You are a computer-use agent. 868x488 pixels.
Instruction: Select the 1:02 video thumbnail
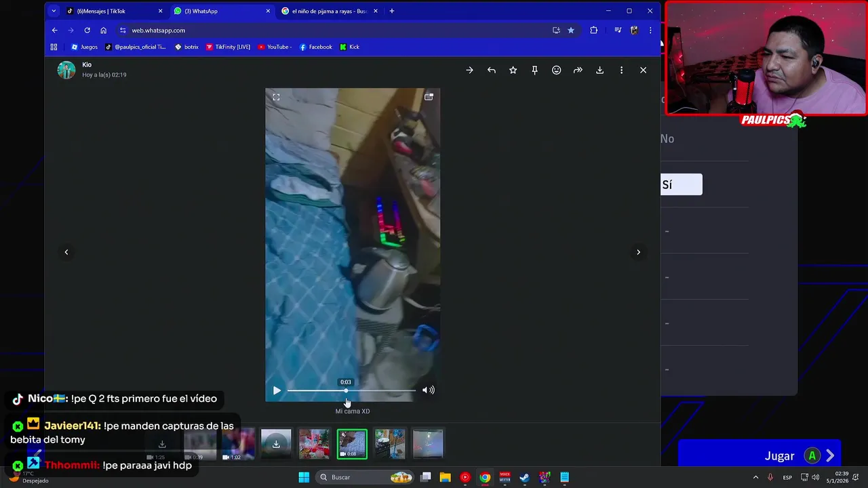pyautogui.click(x=238, y=445)
